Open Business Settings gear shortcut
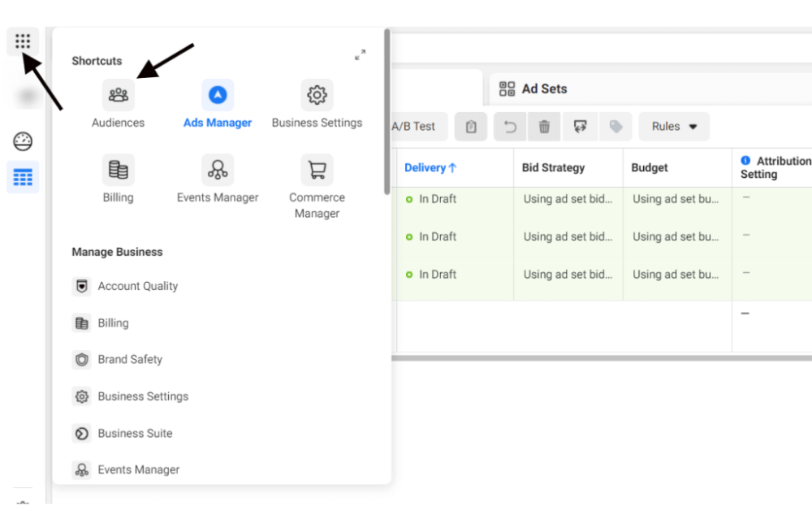This screenshot has height=528, width=812. click(317, 95)
